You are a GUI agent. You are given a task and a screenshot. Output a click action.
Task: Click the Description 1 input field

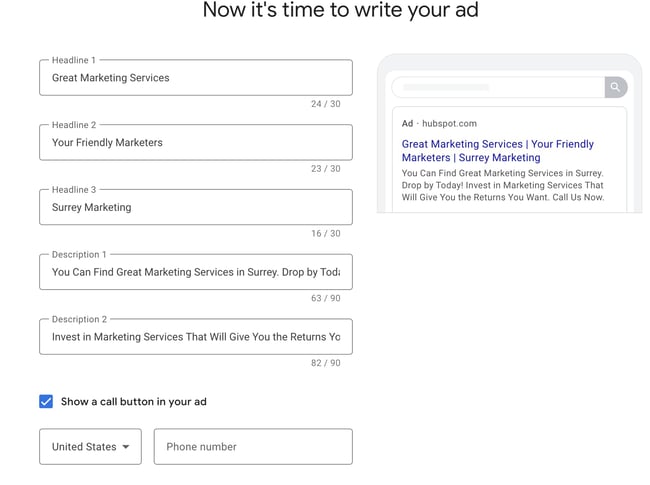195,272
